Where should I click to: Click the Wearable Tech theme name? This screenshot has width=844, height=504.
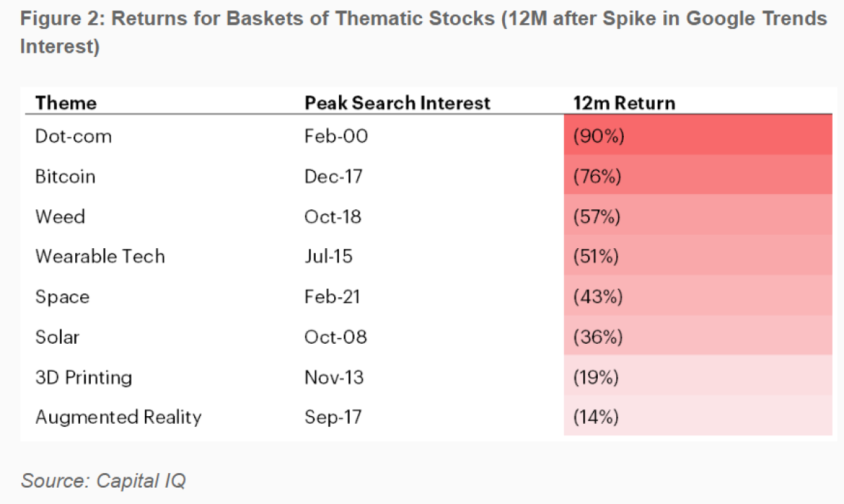click(100, 256)
